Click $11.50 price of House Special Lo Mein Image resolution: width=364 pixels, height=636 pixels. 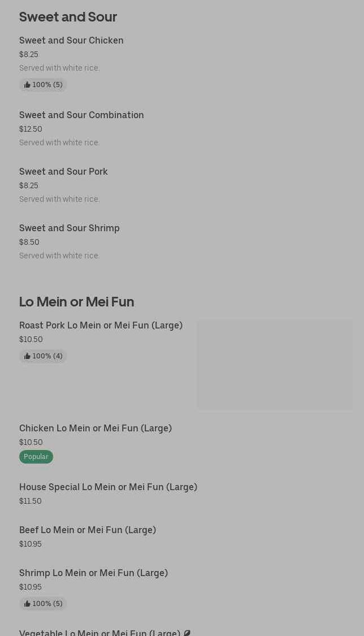31,501
